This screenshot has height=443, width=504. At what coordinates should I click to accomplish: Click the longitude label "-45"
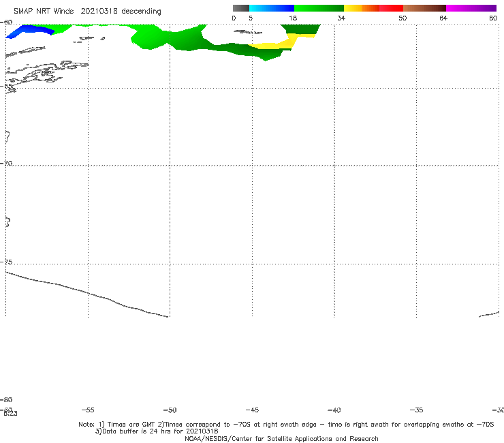click(x=252, y=410)
